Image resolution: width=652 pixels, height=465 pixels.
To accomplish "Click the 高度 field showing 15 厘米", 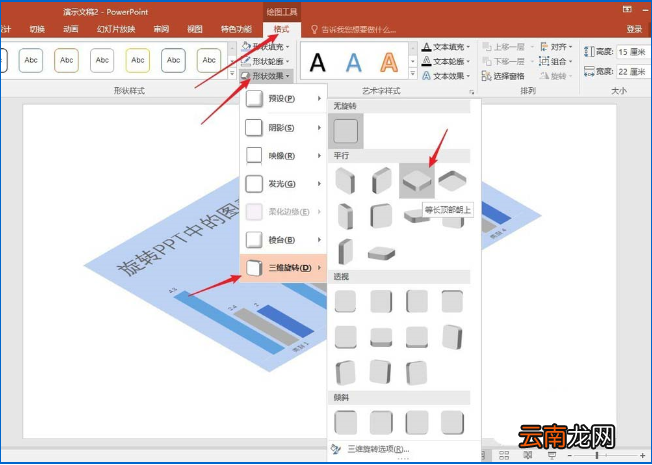I will point(632,52).
